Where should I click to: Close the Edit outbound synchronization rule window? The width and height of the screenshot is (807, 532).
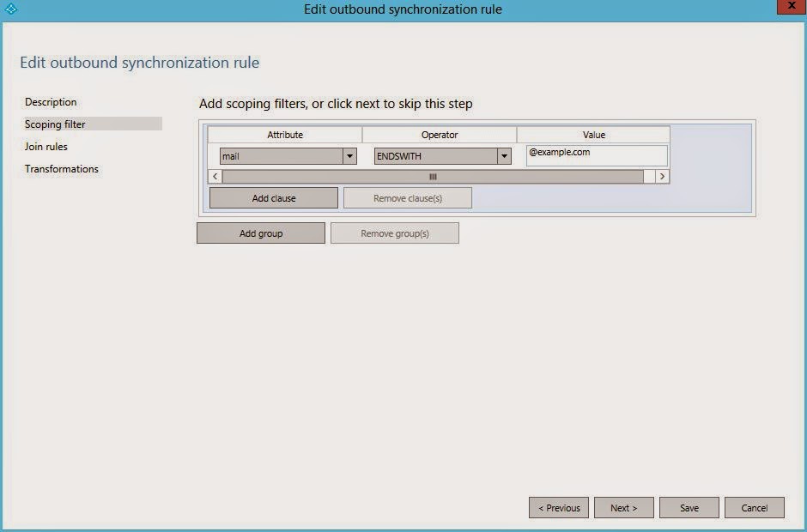(791, 6)
